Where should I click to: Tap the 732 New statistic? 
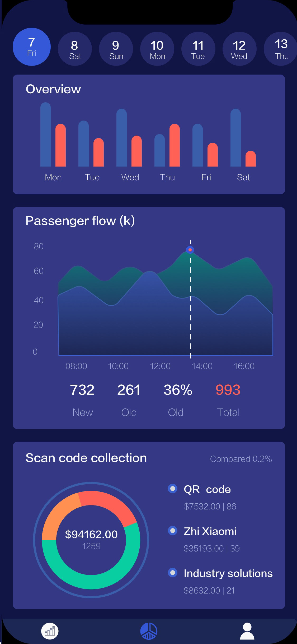point(82,390)
